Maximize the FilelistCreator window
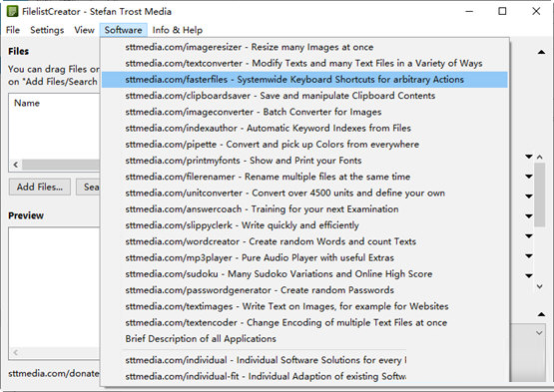Image resolution: width=554 pixels, height=392 pixels. (x=502, y=11)
